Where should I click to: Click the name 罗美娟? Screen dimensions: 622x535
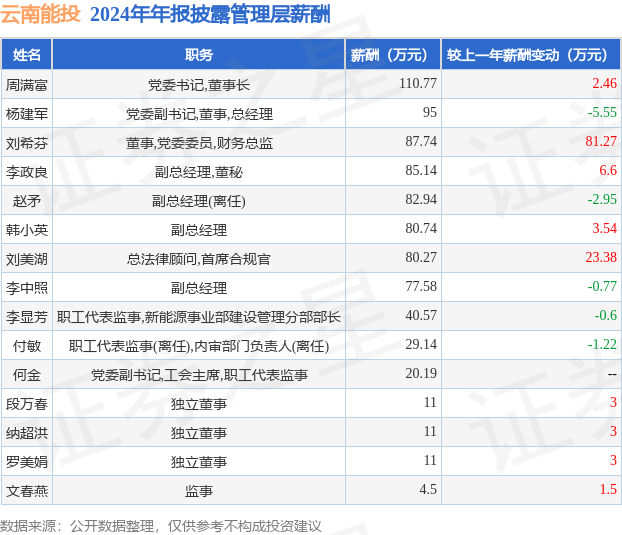(x=27, y=461)
